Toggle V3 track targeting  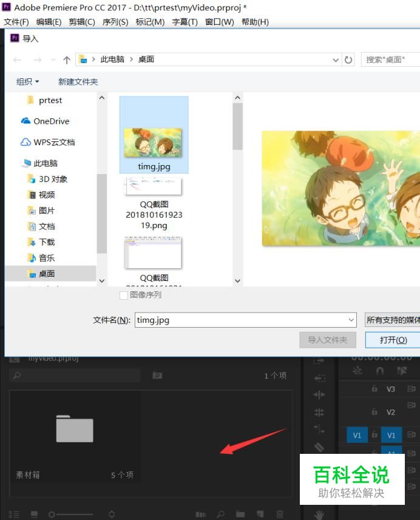pyautogui.click(x=391, y=389)
